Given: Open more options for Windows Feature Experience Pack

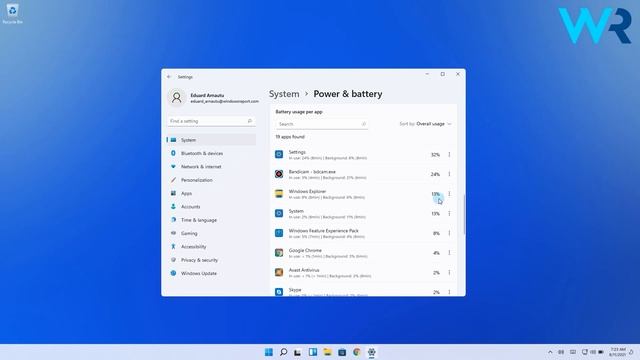Looking at the screenshot, I should (x=449, y=233).
